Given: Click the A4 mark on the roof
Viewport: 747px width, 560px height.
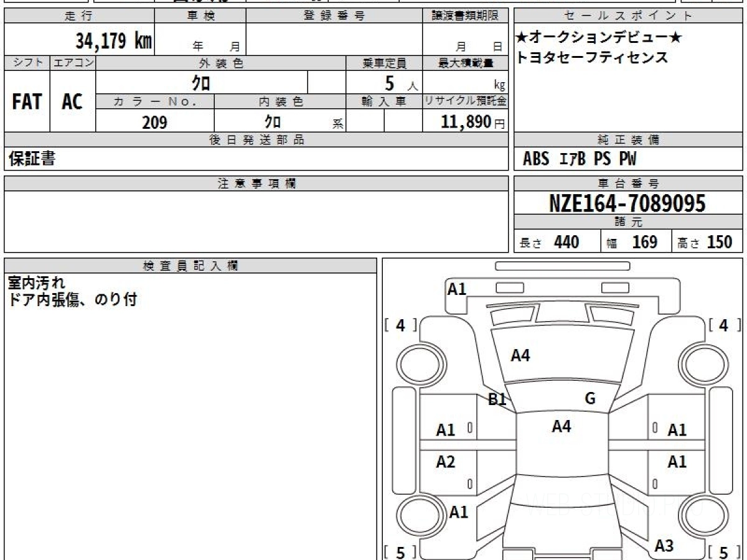Looking at the screenshot, I should pos(561,426).
